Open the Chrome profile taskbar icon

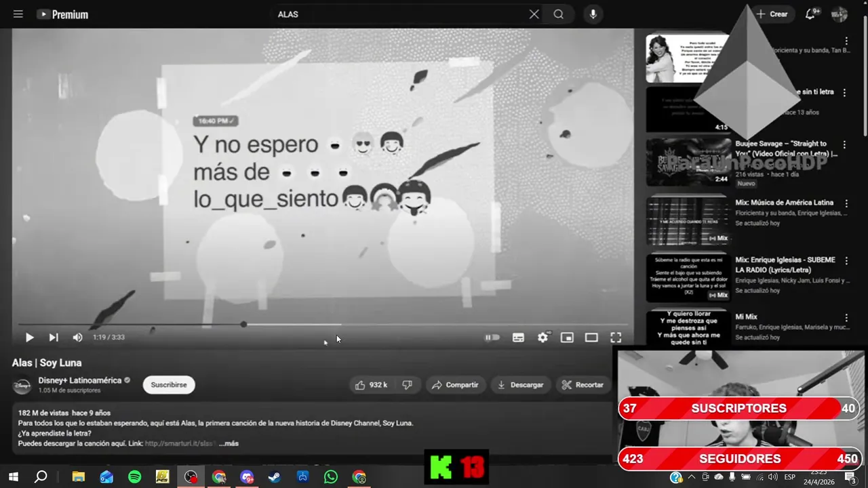coord(359,477)
